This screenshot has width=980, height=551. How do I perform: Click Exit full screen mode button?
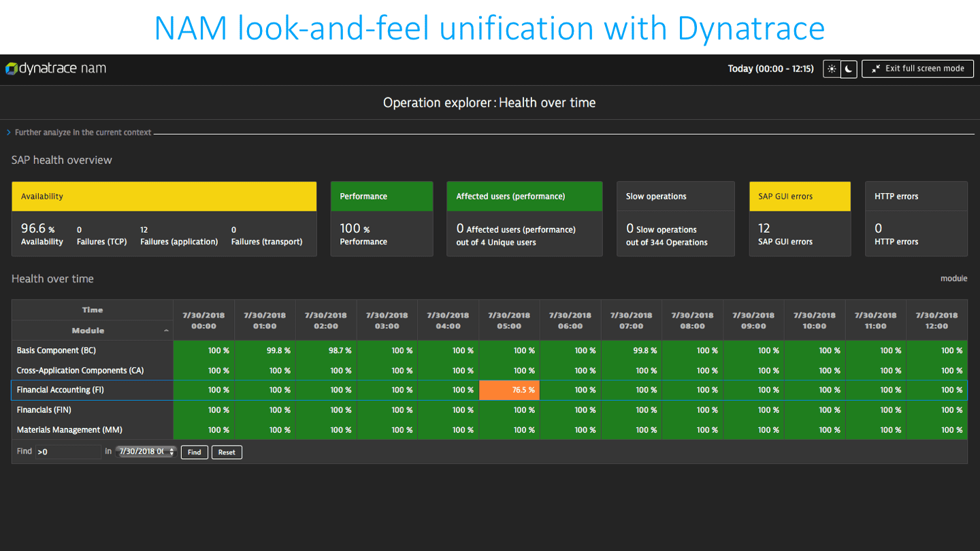tap(917, 69)
